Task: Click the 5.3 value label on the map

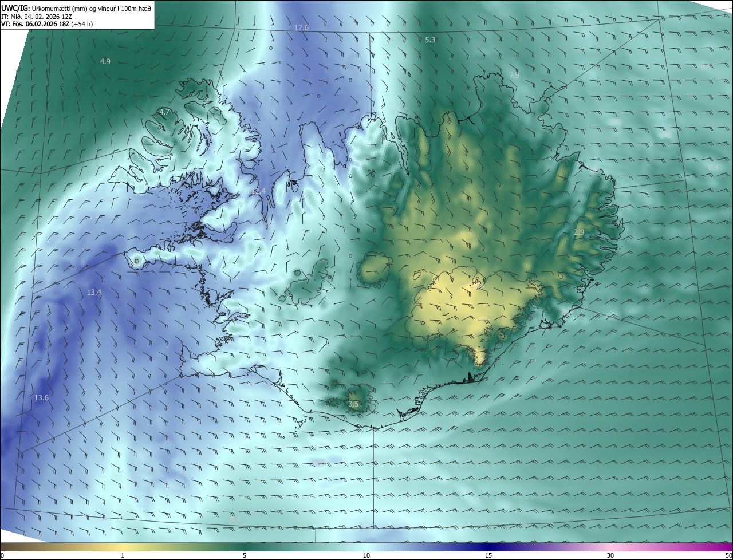Action: coord(431,40)
